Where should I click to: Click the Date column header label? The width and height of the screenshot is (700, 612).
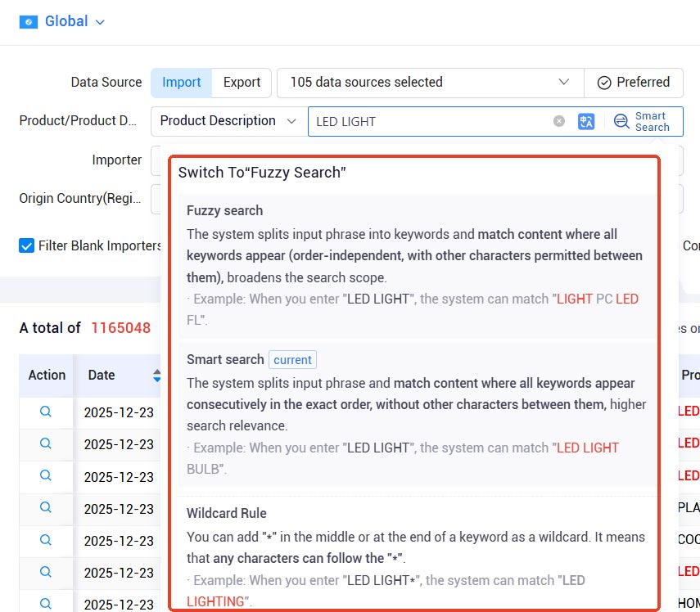pos(102,375)
